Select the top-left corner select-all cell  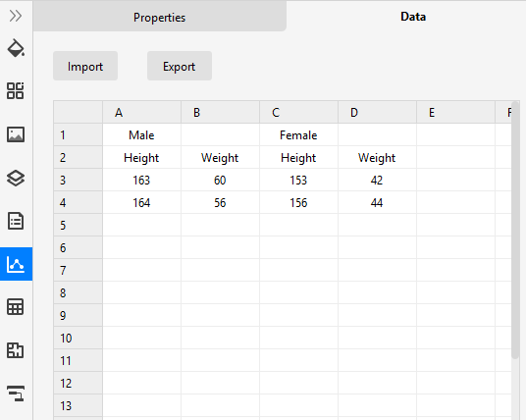[78, 113]
